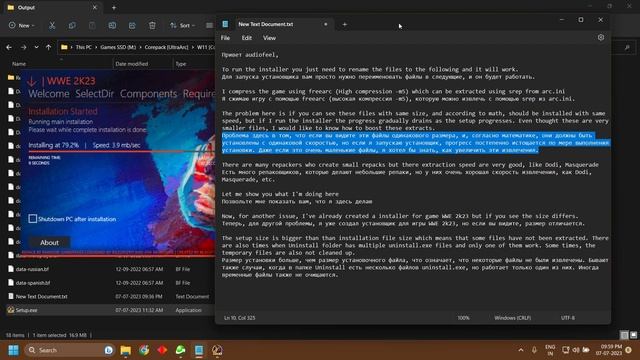Open the Windows Start menu
The height and width of the screenshot is (360, 640).
click(x=13, y=350)
